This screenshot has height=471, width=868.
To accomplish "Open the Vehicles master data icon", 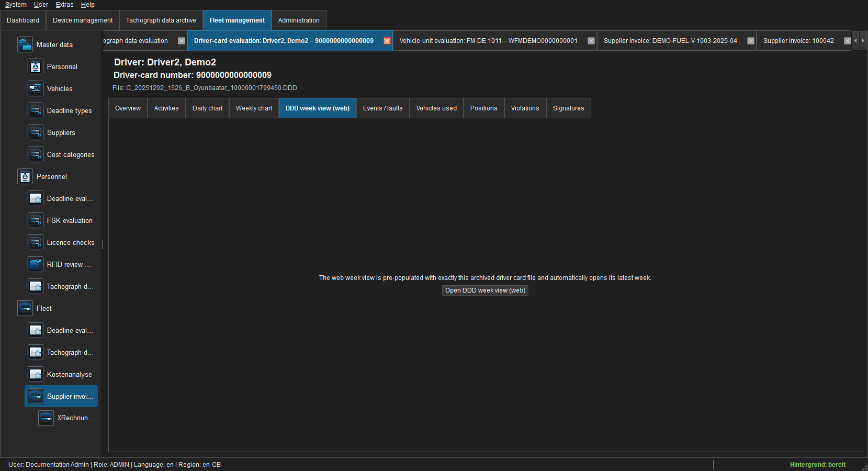I will 35,88.
